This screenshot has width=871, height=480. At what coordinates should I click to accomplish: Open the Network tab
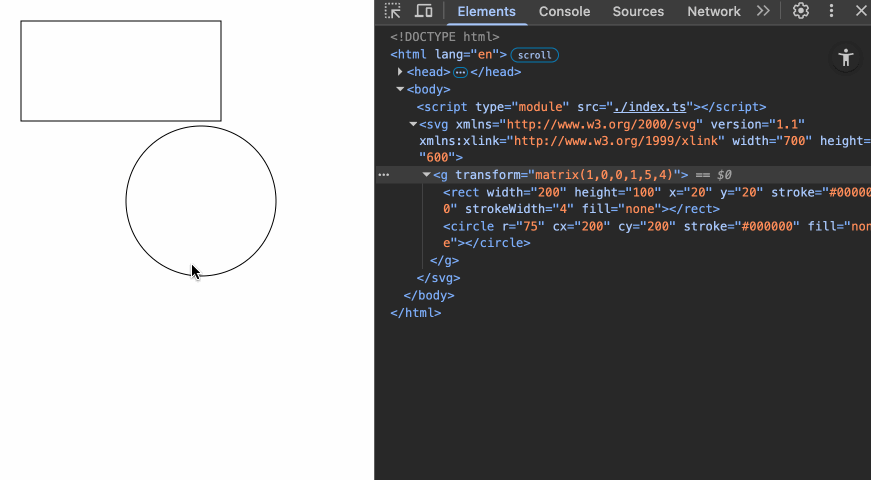tap(714, 12)
